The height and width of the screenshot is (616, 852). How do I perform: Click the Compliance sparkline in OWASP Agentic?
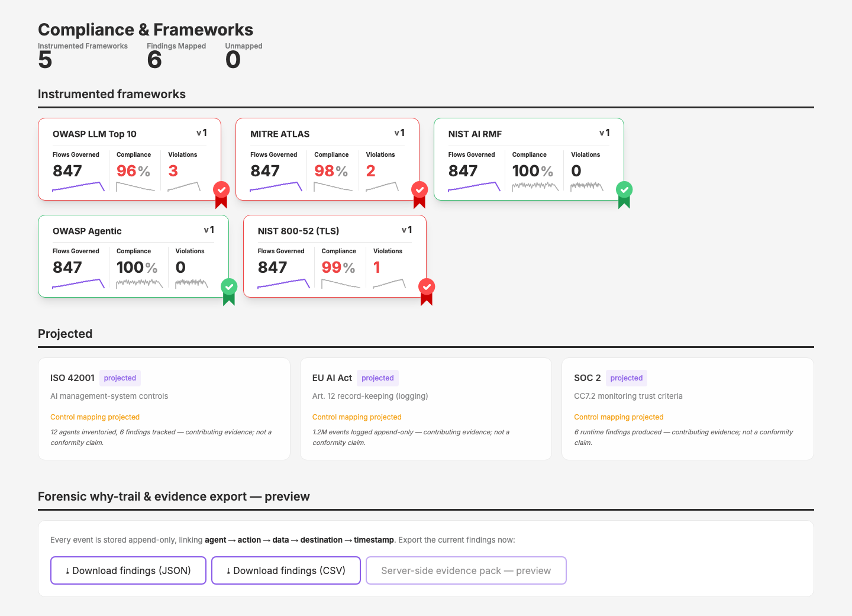[x=140, y=283]
